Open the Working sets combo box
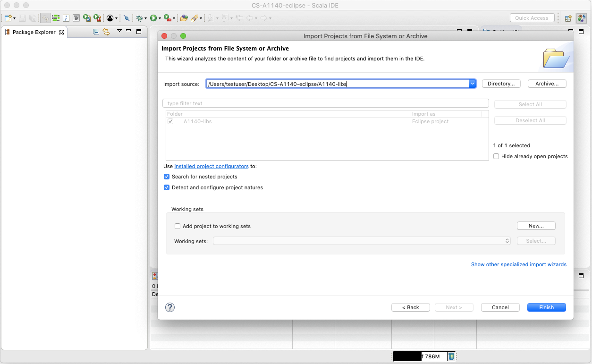592x364 pixels. point(362,241)
